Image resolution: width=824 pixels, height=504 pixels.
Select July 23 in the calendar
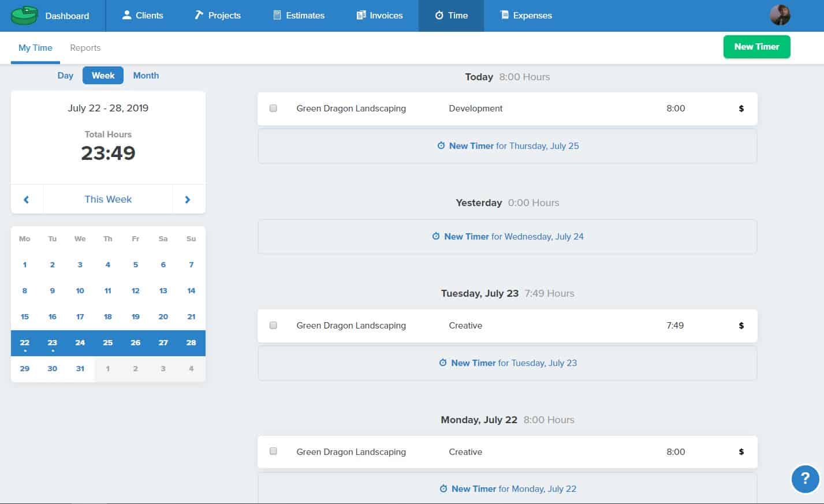53,343
